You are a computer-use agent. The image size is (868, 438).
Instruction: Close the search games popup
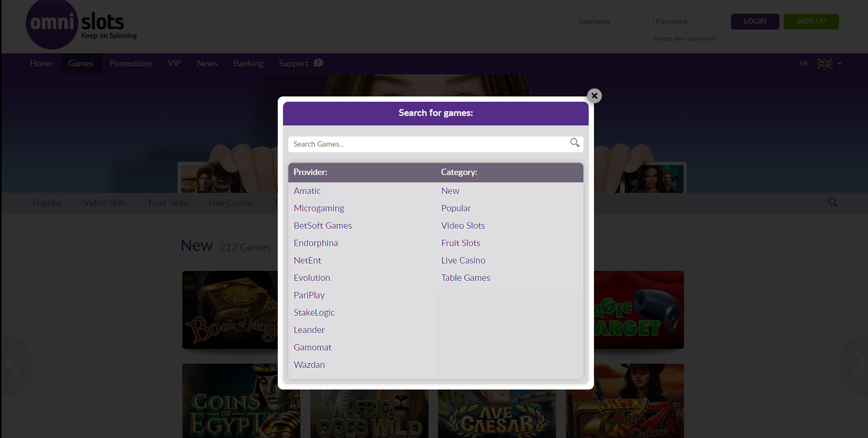594,96
